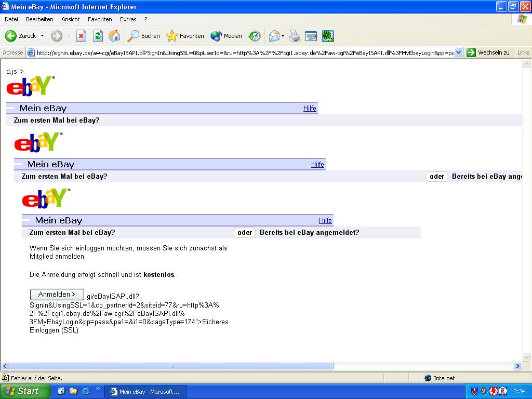Open the Bearbeiten menu
Image resolution: width=532 pixels, height=399 pixels.
[39, 19]
